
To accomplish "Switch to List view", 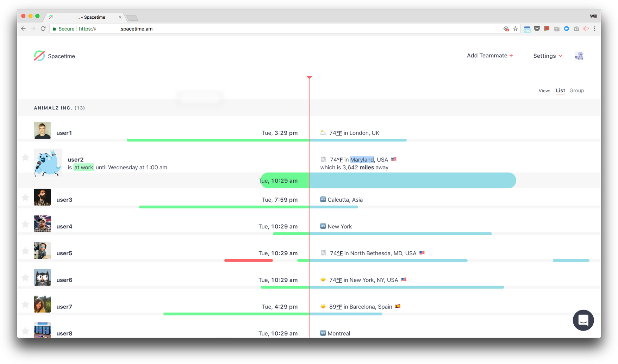I will tap(560, 90).
